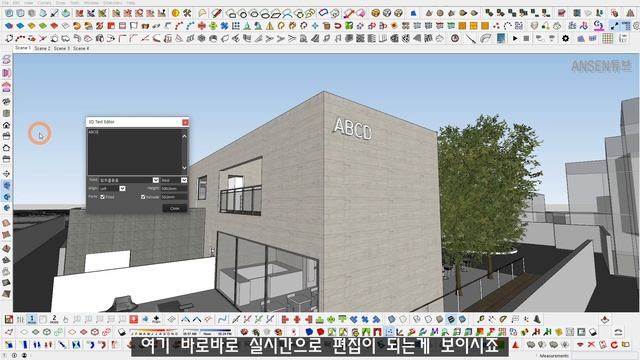The image size is (640, 360).
Task: Click the red floppy save icon bottom-left
Action: point(9,319)
